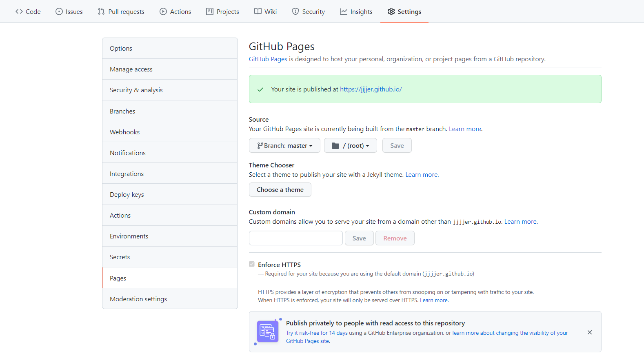Click the Insights graph icon

pos(344,11)
